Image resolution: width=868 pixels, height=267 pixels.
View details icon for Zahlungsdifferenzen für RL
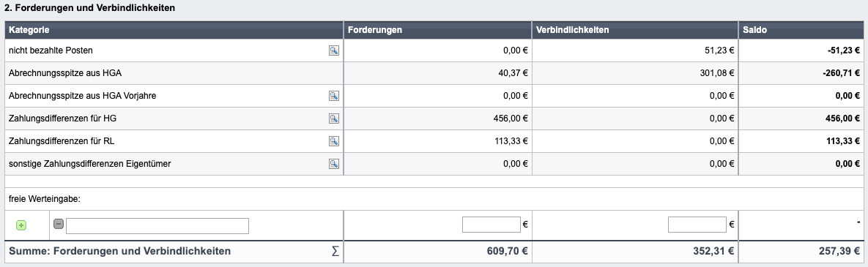point(334,141)
